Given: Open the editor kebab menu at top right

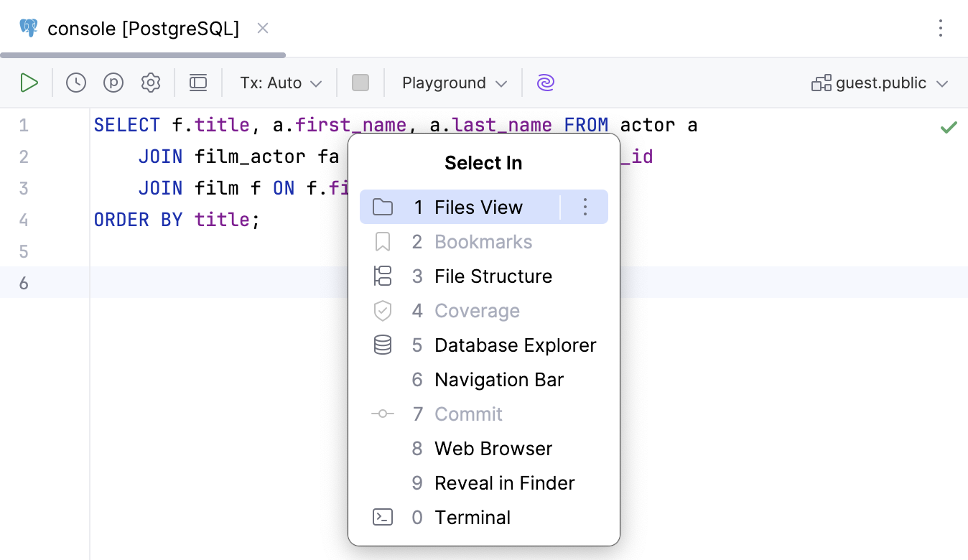Looking at the screenshot, I should click(x=941, y=28).
